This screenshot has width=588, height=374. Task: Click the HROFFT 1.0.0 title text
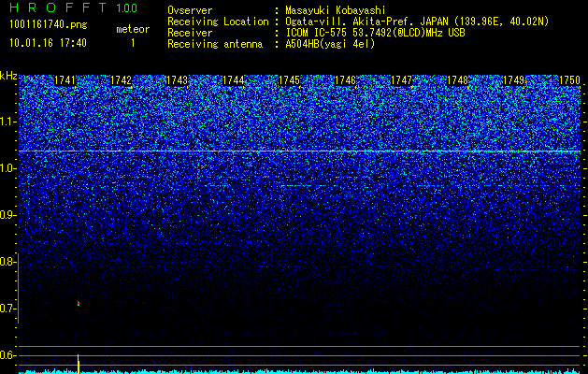(x=74, y=7)
